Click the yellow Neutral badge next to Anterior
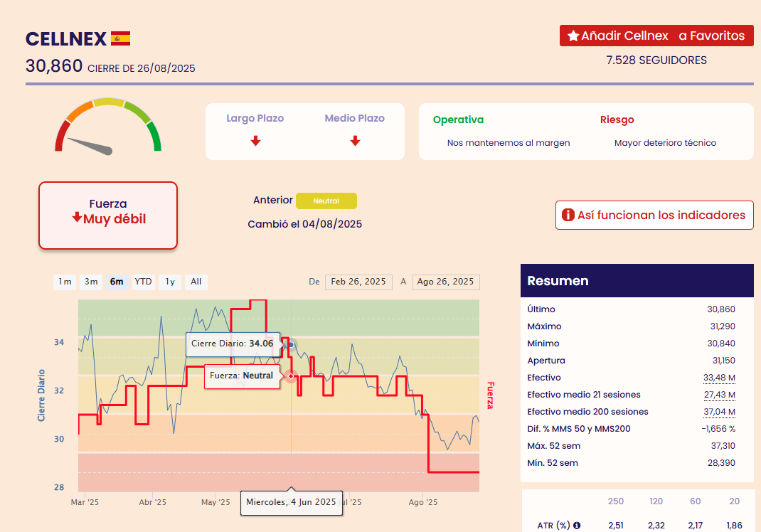 [x=326, y=201]
